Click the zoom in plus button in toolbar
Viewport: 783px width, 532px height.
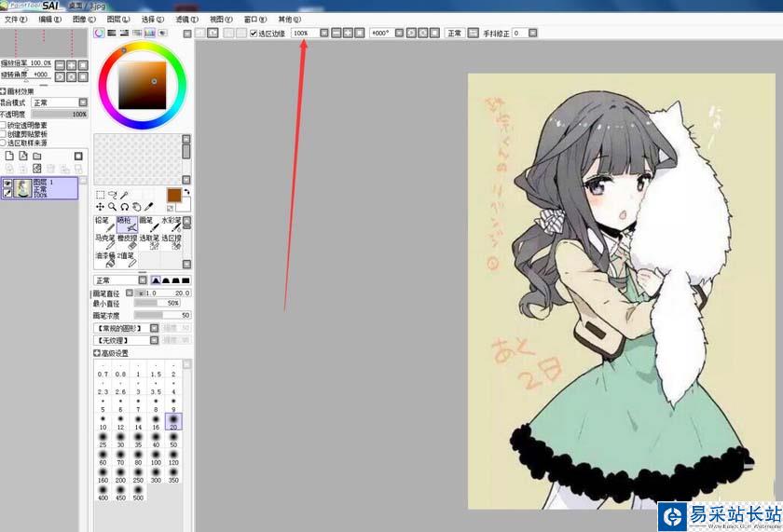click(348, 33)
